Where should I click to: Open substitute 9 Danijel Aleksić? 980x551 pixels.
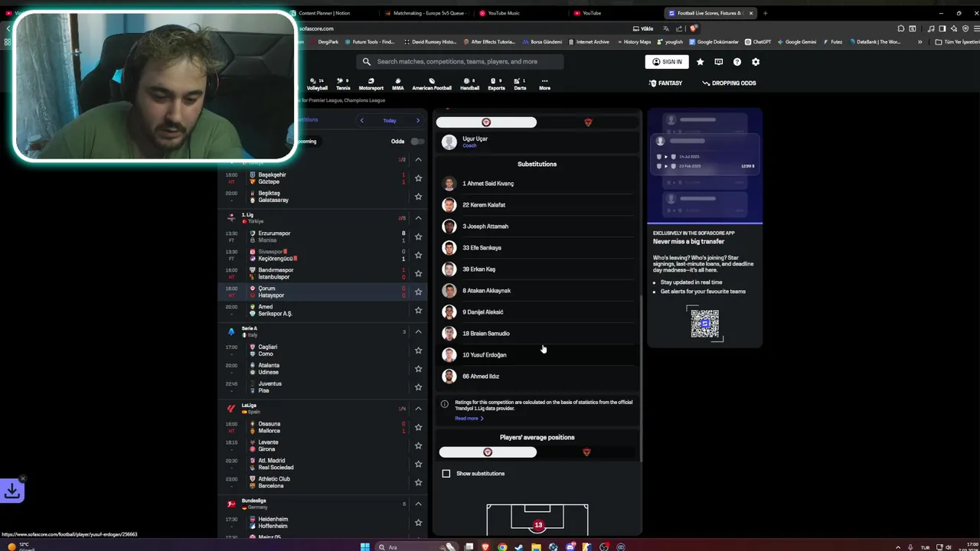coord(537,312)
